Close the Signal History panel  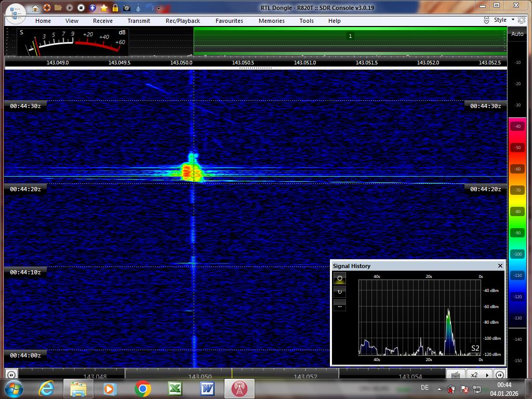pos(500,265)
